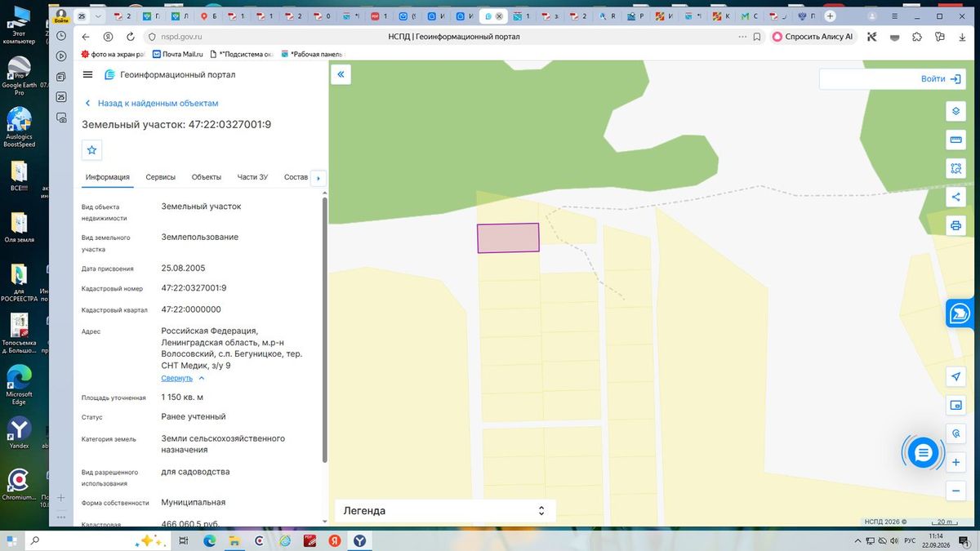Open the Windows Start menu
This screenshot has width=980, height=551.
12,540
